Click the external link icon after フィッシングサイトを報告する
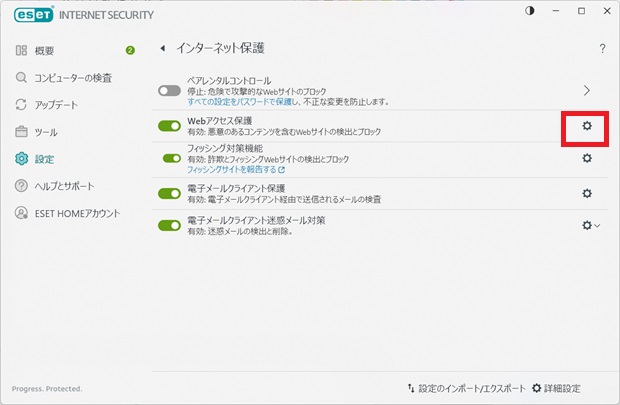Image resolution: width=620 pixels, height=405 pixels. [282, 170]
